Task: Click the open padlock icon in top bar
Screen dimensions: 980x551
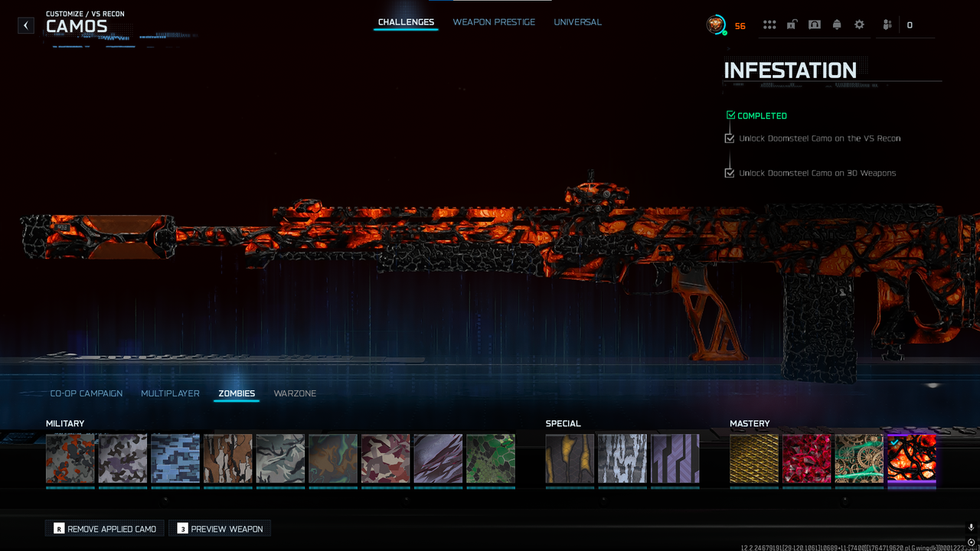Action: coord(792,24)
